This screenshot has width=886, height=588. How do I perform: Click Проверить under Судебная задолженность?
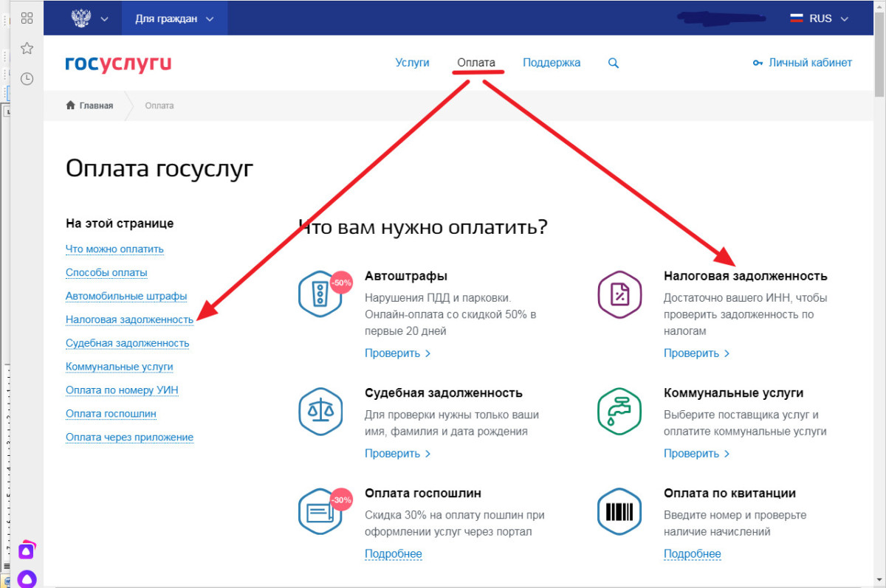click(398, 453)
